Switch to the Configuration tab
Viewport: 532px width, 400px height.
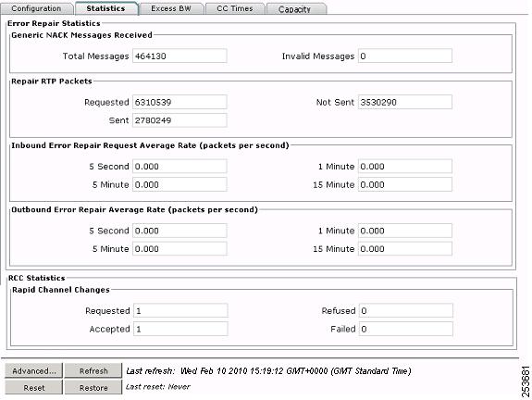[x=37, y=8]
